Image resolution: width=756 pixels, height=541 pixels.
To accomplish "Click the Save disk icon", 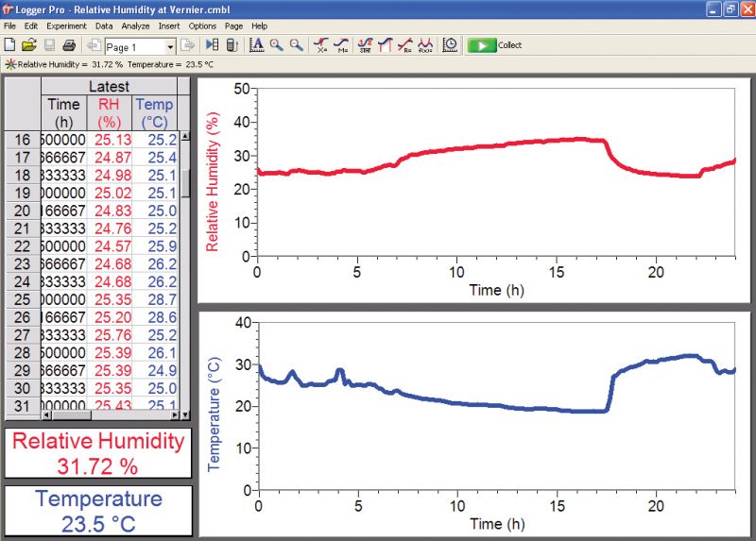I will click(49, 45).
